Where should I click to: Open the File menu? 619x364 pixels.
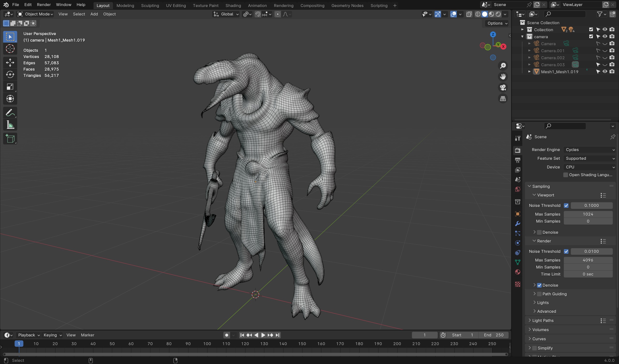click(x=15, y=5)
